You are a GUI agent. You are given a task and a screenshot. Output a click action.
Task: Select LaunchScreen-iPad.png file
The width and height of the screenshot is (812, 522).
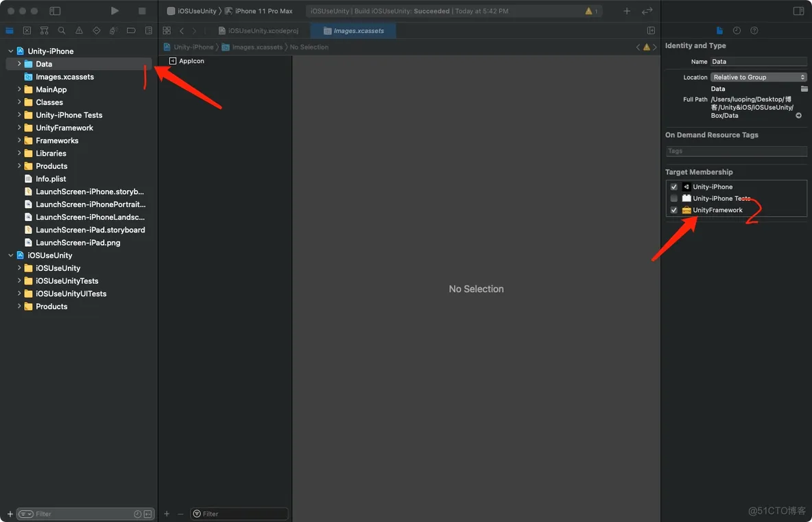point(79,242)
